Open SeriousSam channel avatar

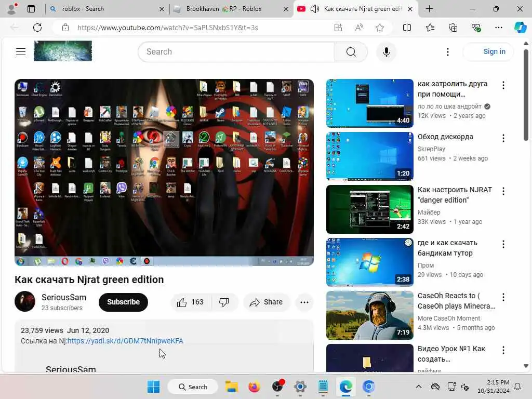coord(25,301)
